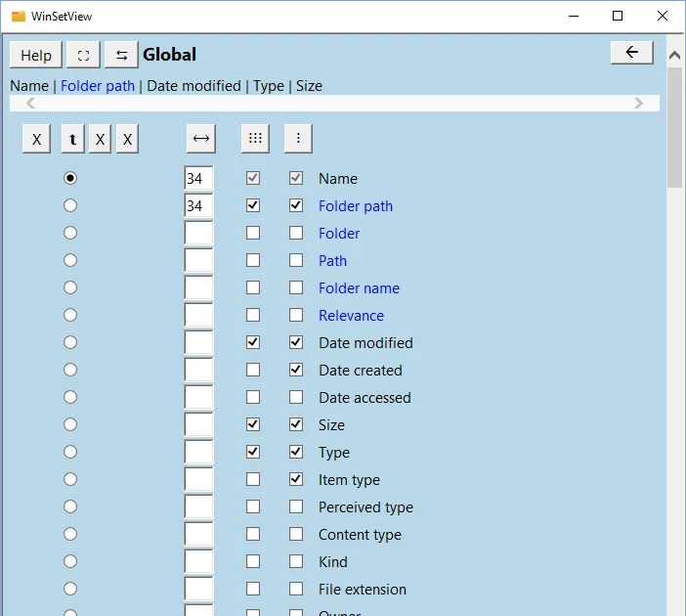Check Relevance in the three-dots column
Viewport: 686px width, 616px height.
coord(296,315)
